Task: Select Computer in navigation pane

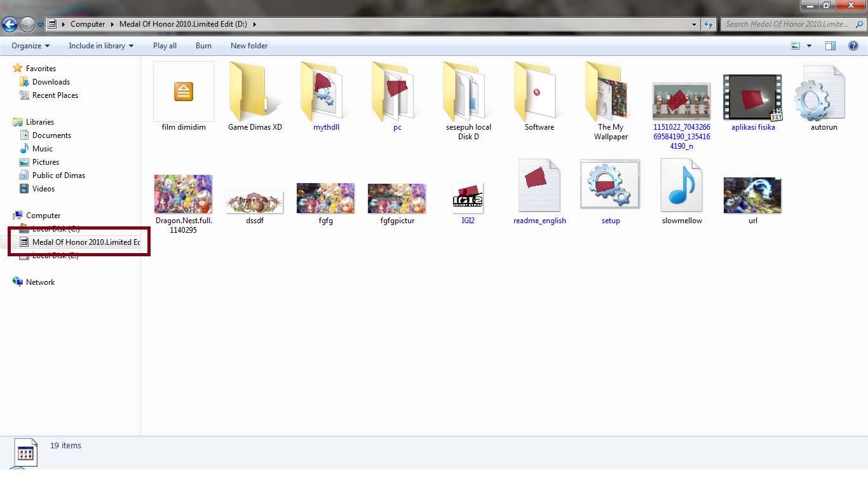Action: point(43,216)
